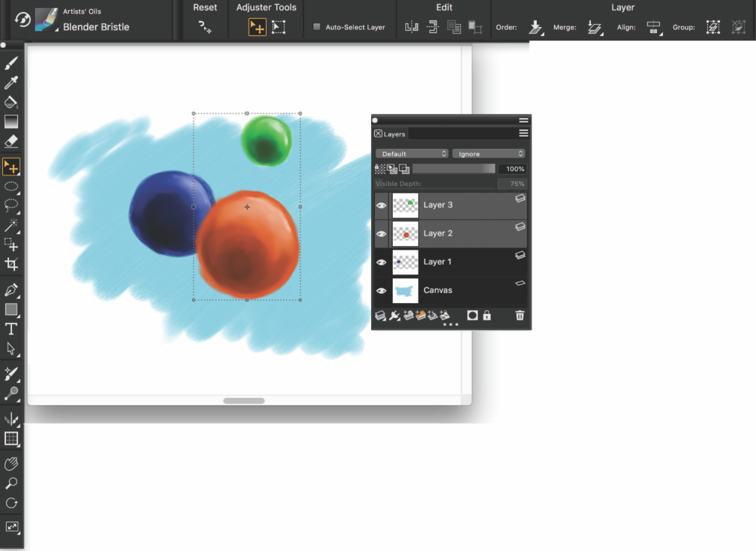Activate the Crop tool
Viewport: 756px width, 551px height.
coord(11,265)
